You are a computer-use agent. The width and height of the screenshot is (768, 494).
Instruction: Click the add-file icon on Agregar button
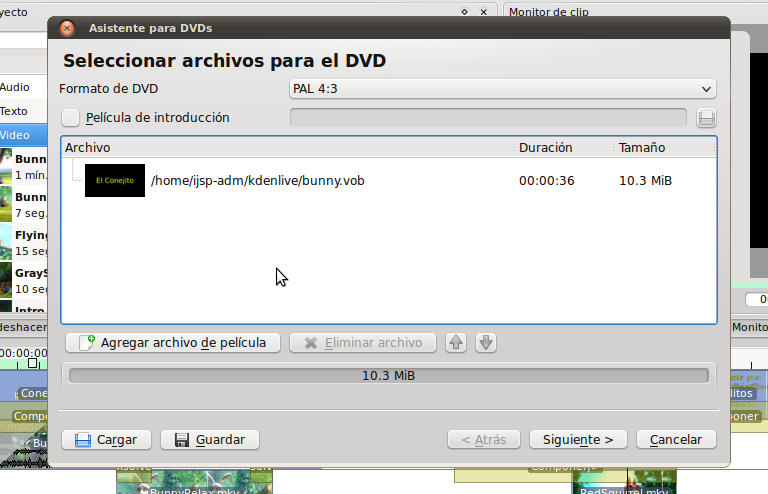87,343
